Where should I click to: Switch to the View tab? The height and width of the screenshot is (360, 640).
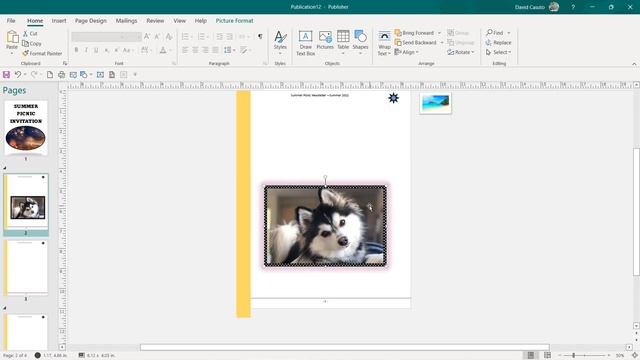[179, 20]
